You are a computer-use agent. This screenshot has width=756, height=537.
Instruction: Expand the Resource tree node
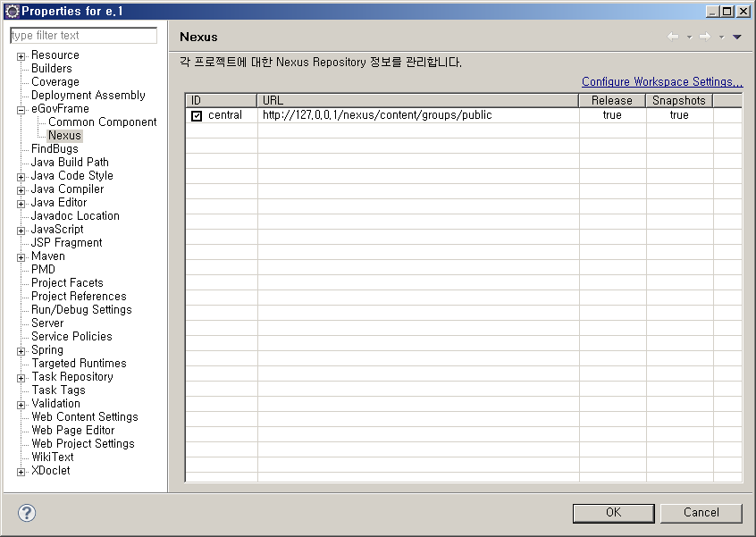point(21,55)
